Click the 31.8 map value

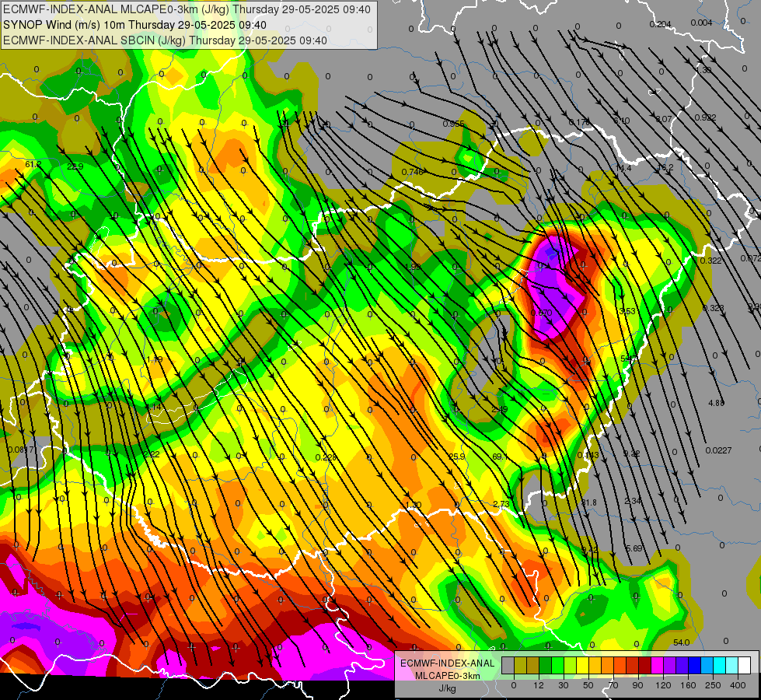588,502
